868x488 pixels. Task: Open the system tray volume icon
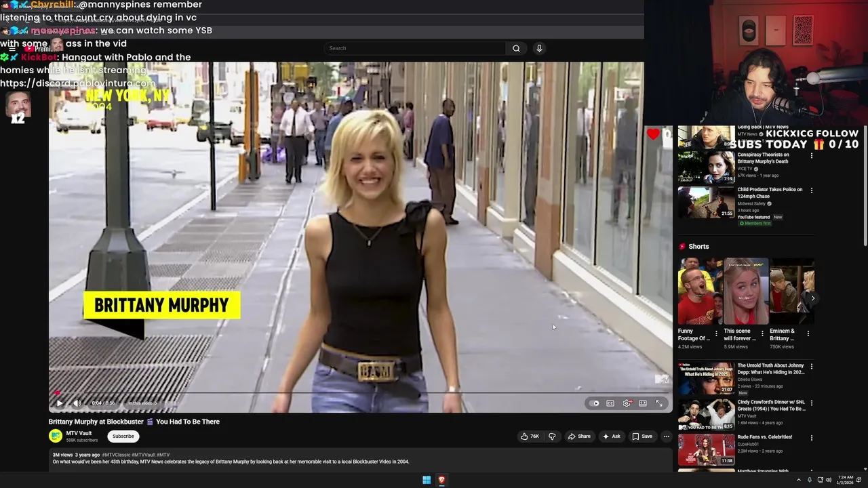click(x=829, y=480)
